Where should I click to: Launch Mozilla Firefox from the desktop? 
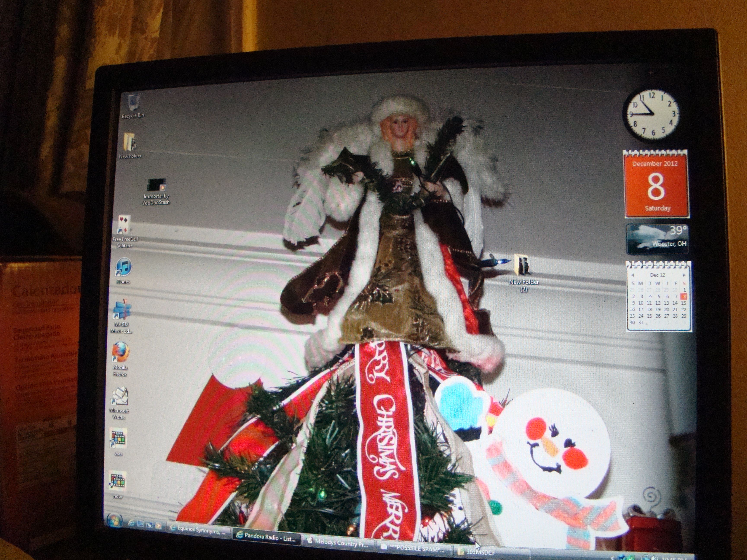click(x=120, y=359)
